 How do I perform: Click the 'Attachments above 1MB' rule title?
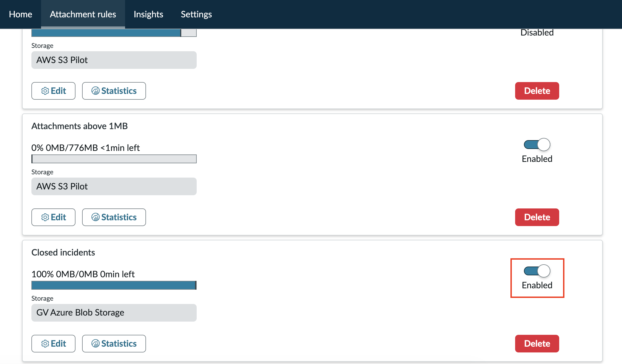click(80, 126)
